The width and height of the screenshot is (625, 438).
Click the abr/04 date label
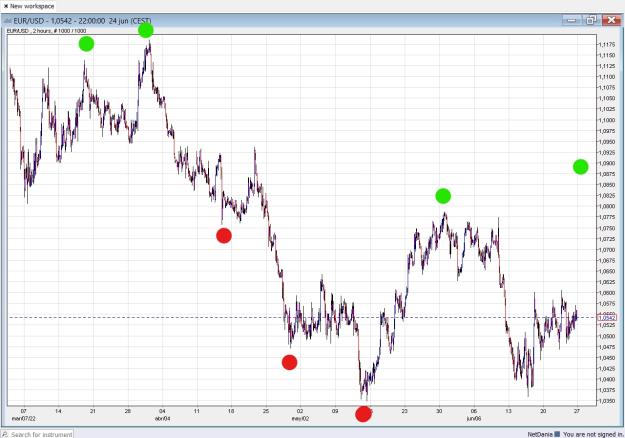(162, 419)
